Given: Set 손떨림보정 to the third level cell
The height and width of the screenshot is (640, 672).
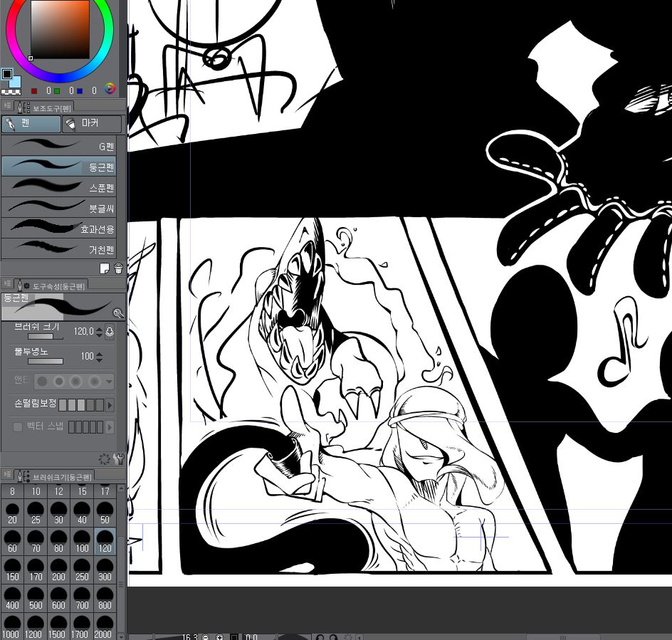Looking at the screenshot, I should coord(81,405).
